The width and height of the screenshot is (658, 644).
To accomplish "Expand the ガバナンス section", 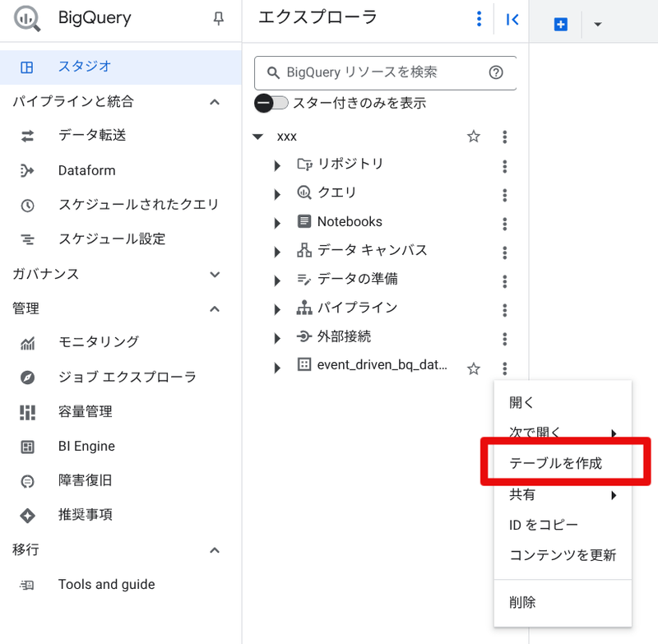I will coord(215,275).
